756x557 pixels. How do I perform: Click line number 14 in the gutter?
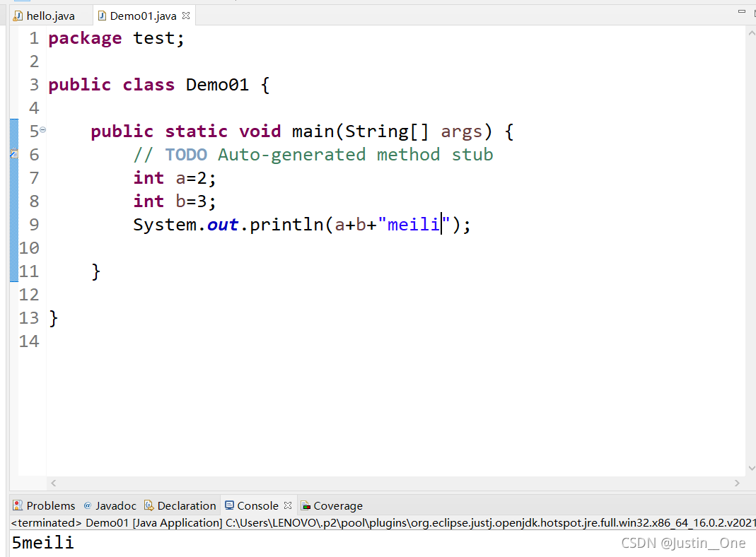click(x=29, y=341)
